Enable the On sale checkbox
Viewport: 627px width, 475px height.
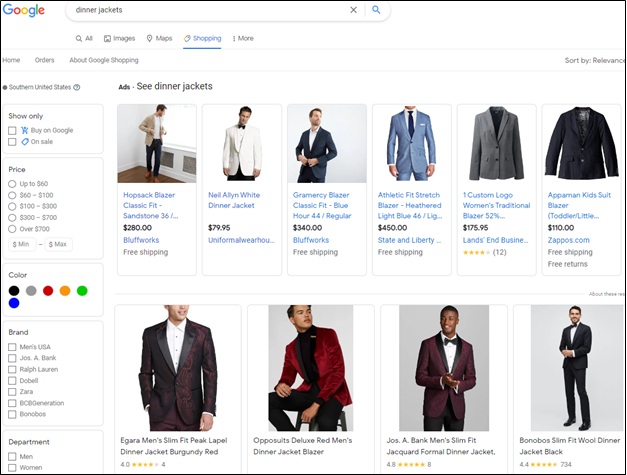click(12, 142)
